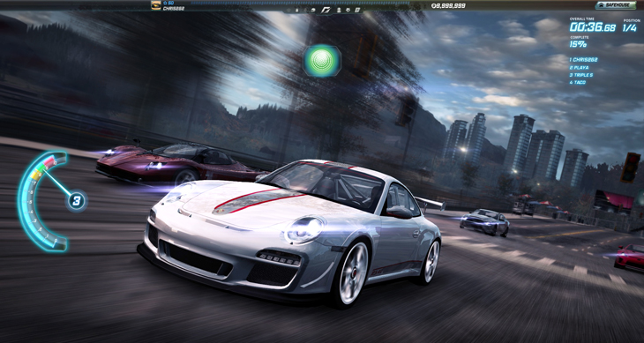
Task: Click the gear number 3 indicator
Action: pyautogui.click(x=77, y=201)
